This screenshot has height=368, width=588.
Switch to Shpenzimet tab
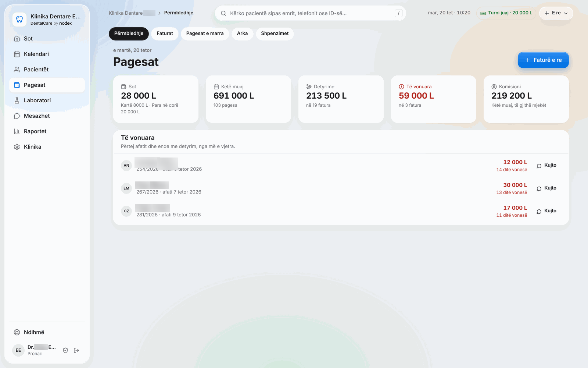pyautogui.click(x=275, y=33)
